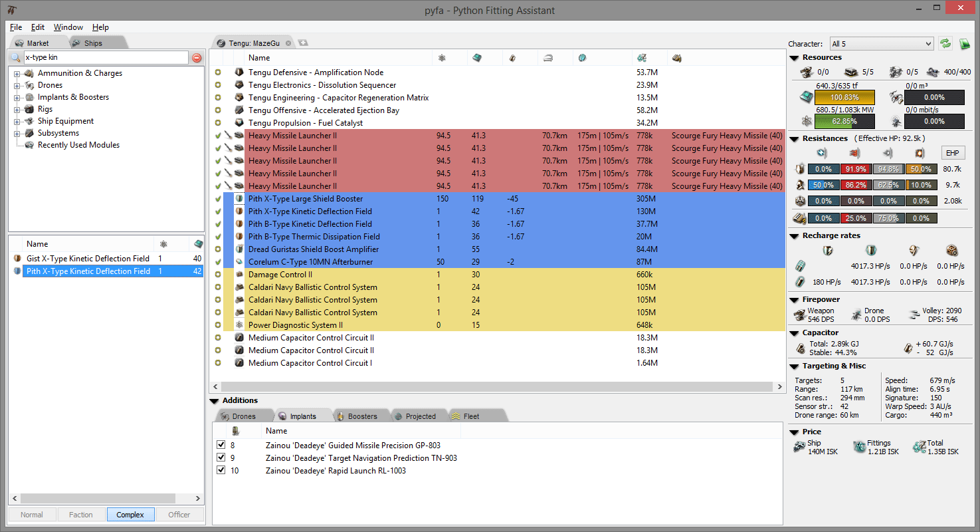This screenshot has height=532, width=980.
Task: Click the 100.83% CPU usage bar
Action: (x=846, y=97)
